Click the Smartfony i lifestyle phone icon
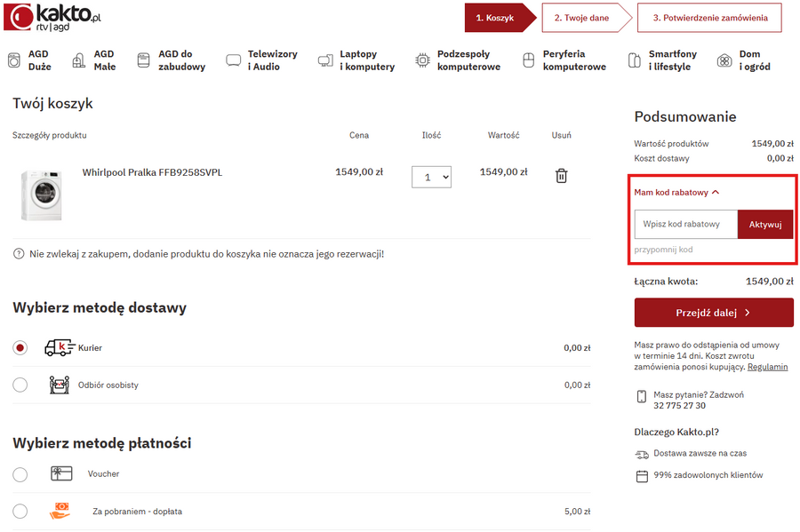This screenshot has height=532, width=800. [x=634, y=60]
